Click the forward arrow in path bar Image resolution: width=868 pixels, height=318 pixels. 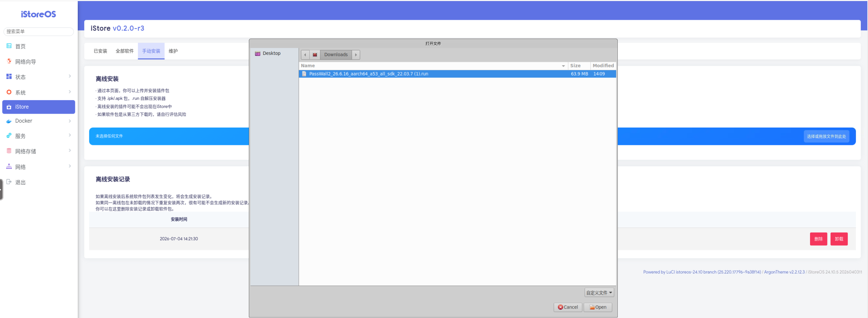pyautogui.click(x=356, y=55)
